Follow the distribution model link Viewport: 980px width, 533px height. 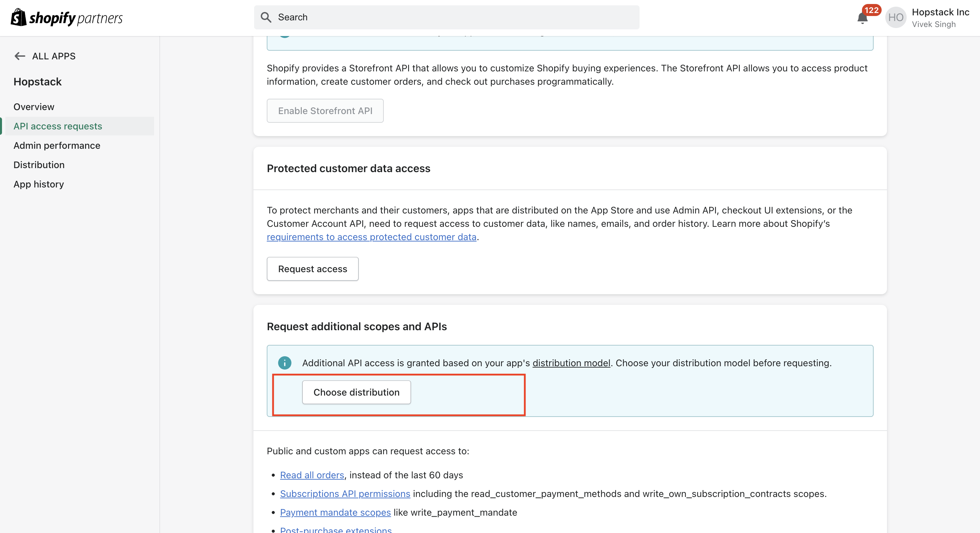pyautogui.click(x=571, y=363)
